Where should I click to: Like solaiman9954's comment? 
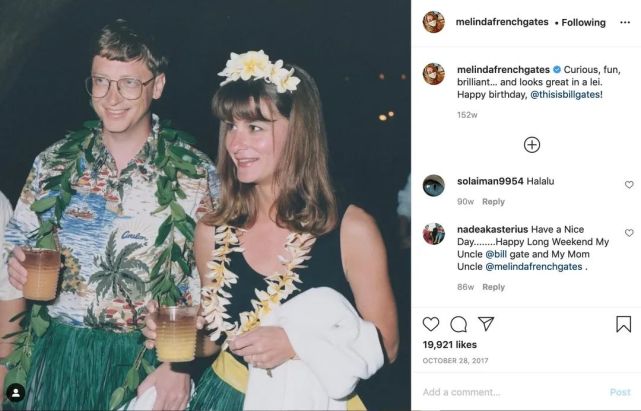[629, 185]
